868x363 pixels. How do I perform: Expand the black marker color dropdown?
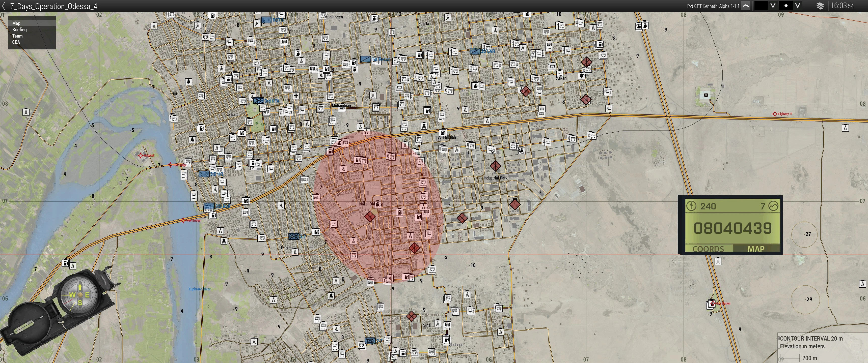(x=773, y=6)
